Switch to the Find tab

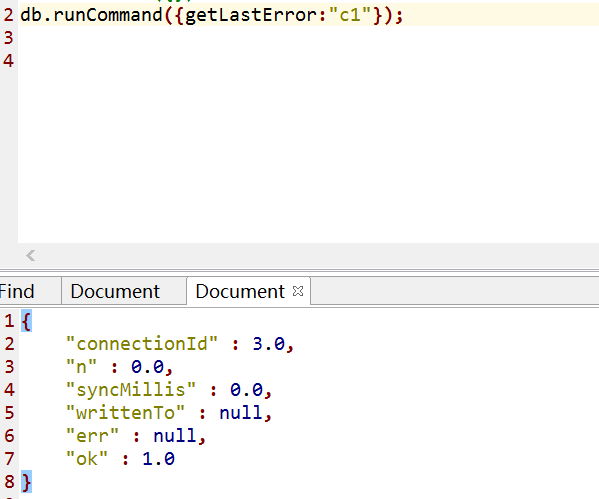[x=16, y=292]
